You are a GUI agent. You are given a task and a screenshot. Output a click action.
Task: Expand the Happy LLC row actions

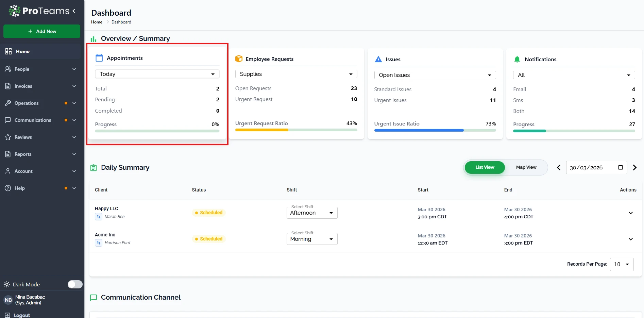point(630,213)
